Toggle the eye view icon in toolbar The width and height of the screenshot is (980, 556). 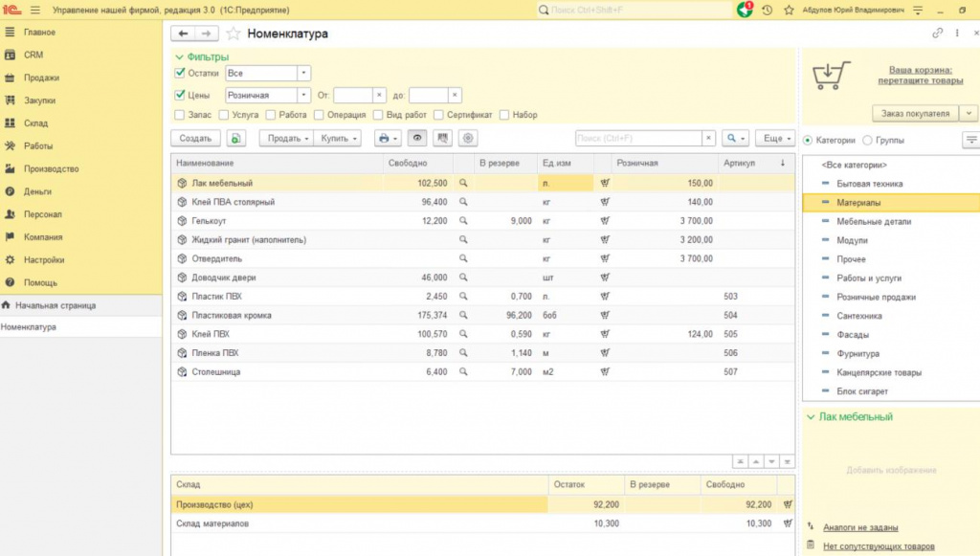(x=417, y=138)
